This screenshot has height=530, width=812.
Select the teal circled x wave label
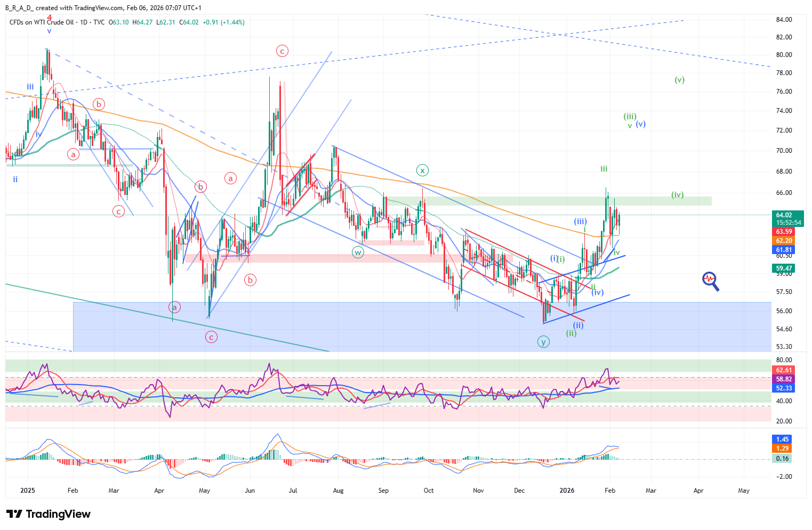[422, 170]
